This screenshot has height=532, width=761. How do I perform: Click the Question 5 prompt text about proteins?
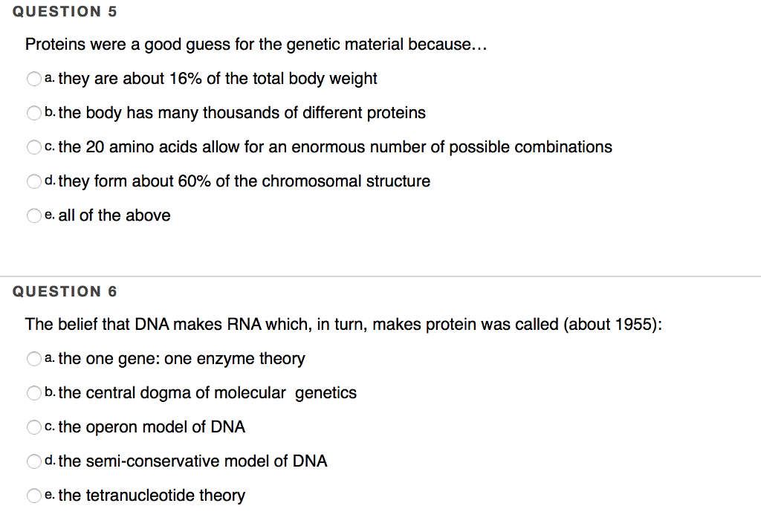coord(256,45)
